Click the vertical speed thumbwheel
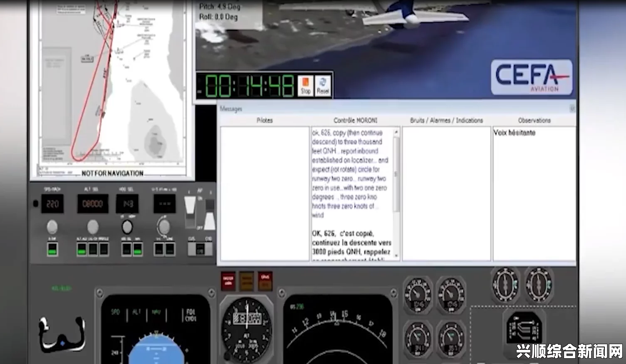626x364 pixels. pos(163,227)
